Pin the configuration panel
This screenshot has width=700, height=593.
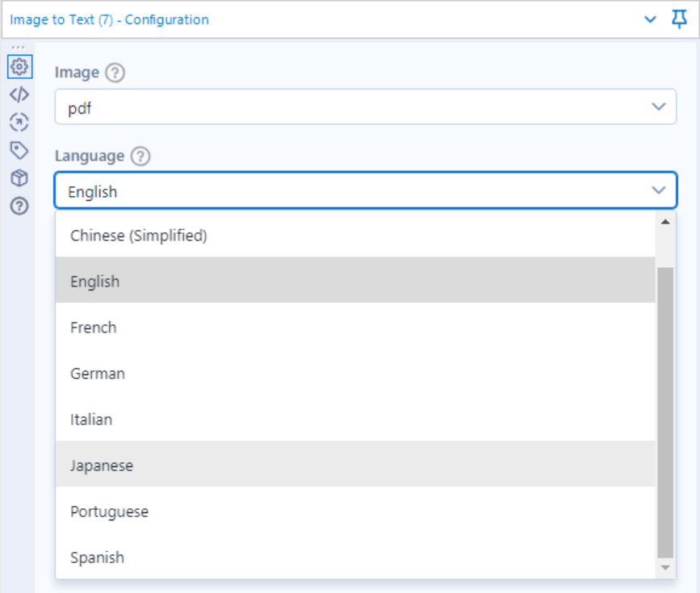pos(680,19)
